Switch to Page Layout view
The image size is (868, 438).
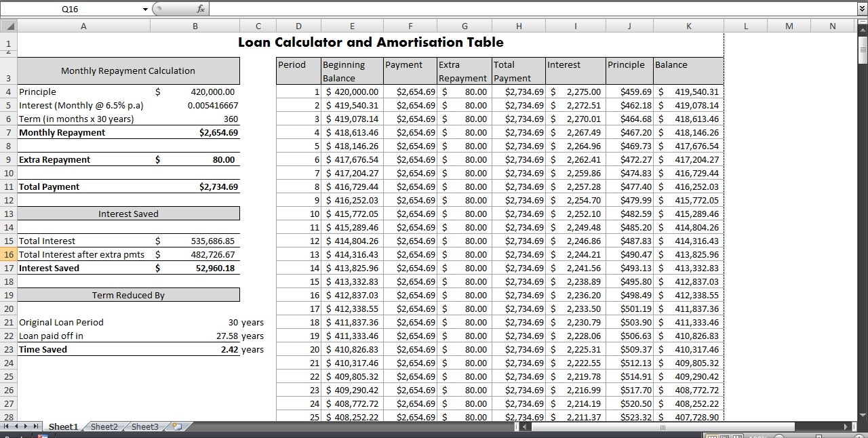tap(724, 437)
